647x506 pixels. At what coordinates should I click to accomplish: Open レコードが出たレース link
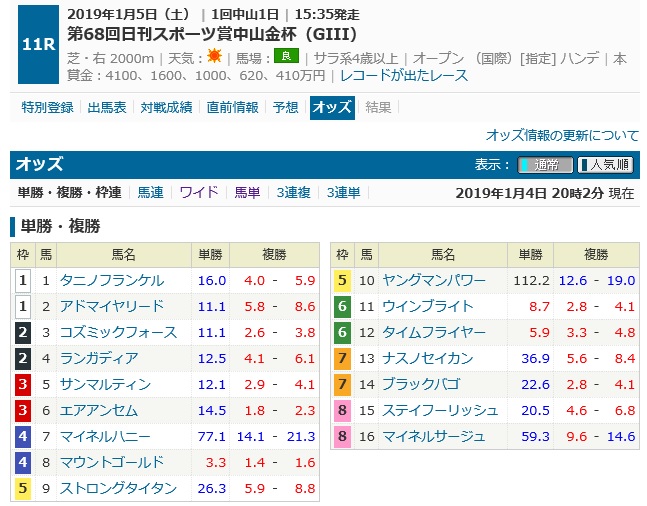click(x=404, y=76)
